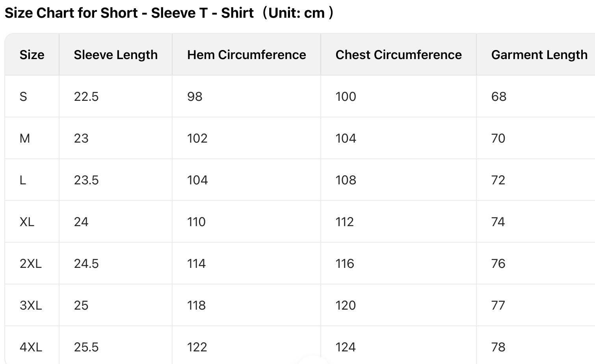
Task: Select the Hem Circumference column header
Action: (x=246, y=55)
